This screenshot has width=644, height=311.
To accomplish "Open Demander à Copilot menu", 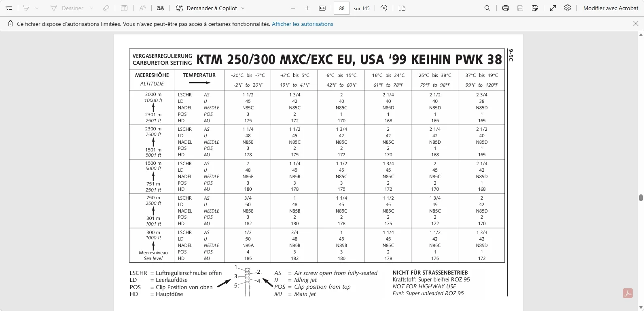I will (x=210, y=8).
